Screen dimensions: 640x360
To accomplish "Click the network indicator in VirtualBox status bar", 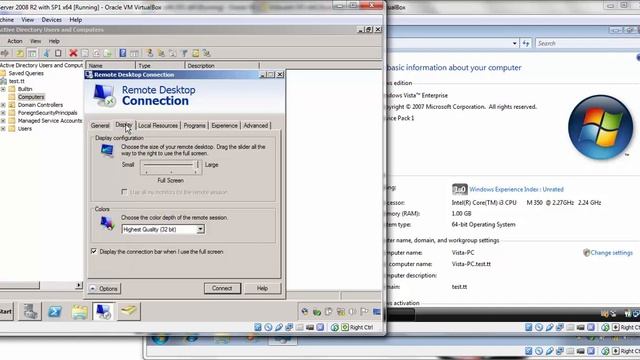I will tap(289, 327).
